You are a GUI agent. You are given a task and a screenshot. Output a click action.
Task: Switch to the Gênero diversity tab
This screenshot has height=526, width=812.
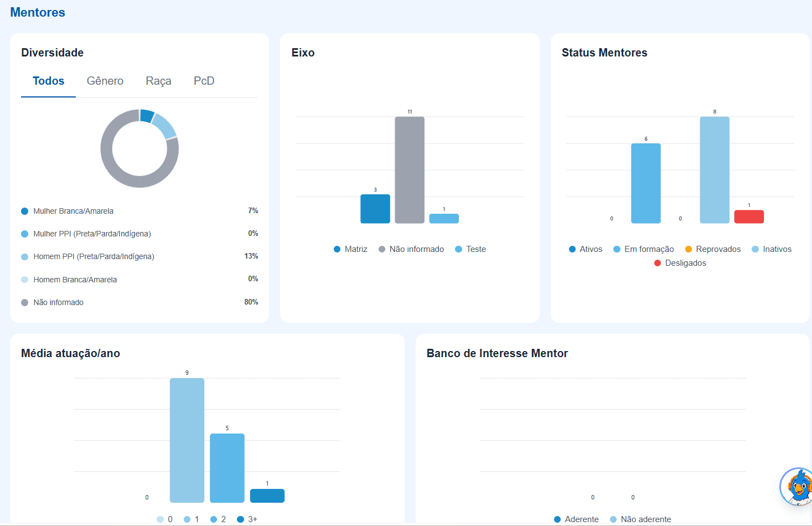pos(105,81)
